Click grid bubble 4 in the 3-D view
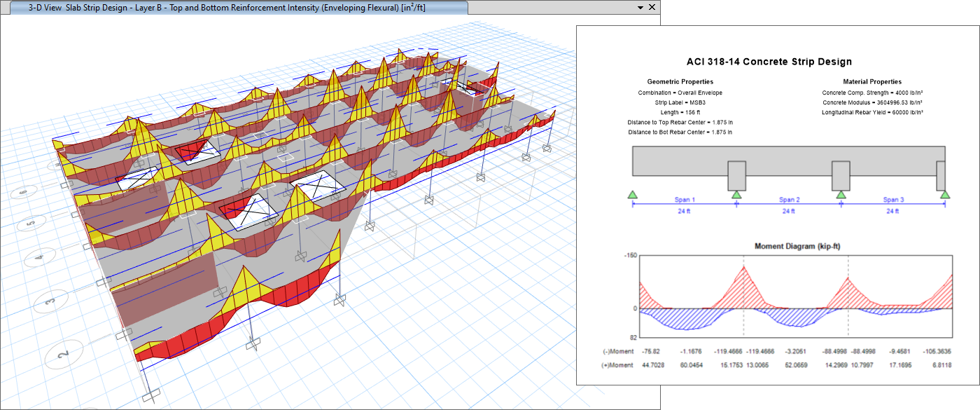The image size is (980, 410). tap(39, 258)
